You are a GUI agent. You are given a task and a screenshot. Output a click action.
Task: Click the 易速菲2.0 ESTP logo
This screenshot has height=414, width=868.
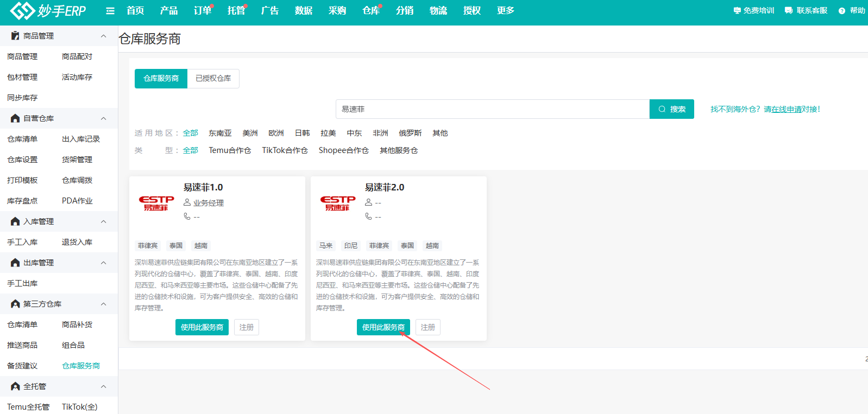pos(338,203)
